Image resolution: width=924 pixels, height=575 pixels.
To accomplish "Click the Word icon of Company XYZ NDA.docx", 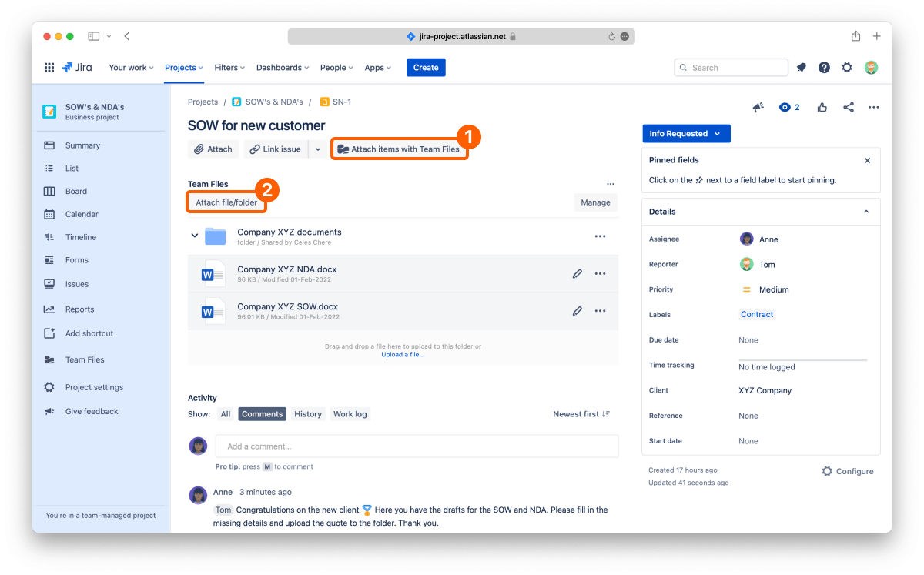I will click(x=213, y=274).
